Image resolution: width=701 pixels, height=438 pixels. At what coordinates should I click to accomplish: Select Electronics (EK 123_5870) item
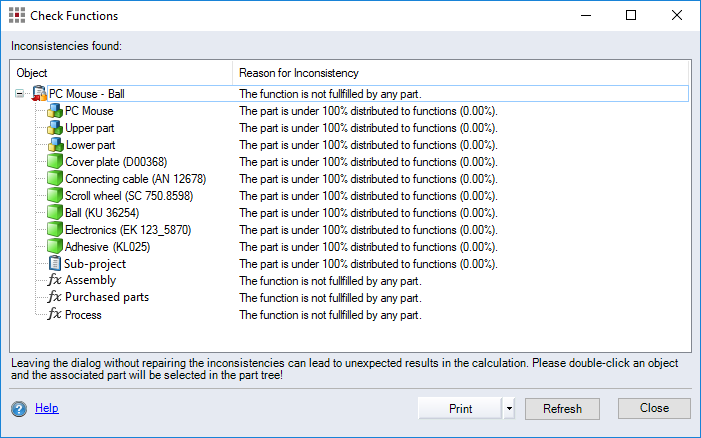(x=128, y=230)
